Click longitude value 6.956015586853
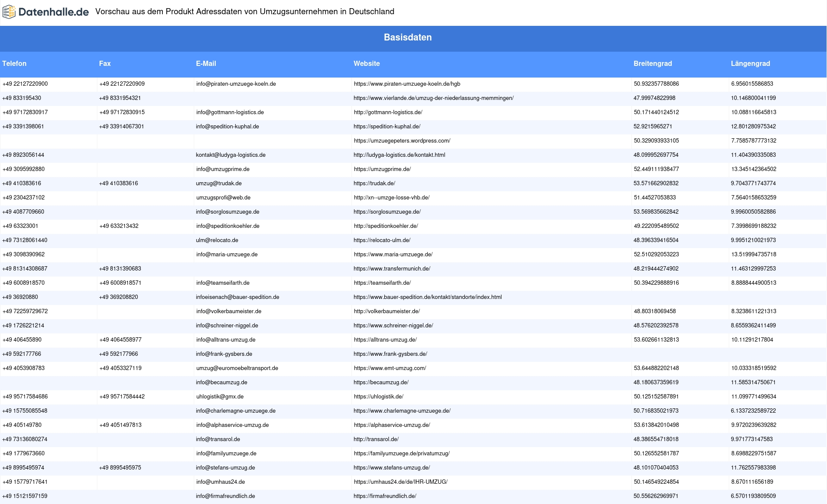The width and height of the screenshot is (827, 504). [x=752, y=84]
